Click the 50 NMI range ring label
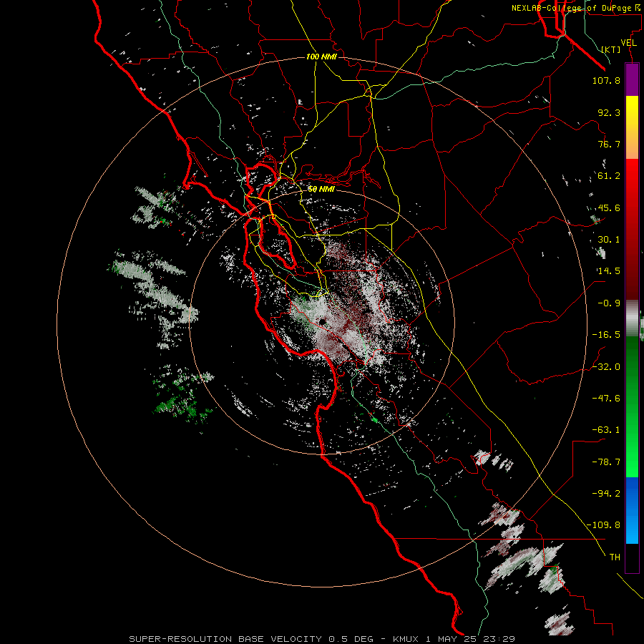Screen dimensions: 644x644 [x=321, y=189]
